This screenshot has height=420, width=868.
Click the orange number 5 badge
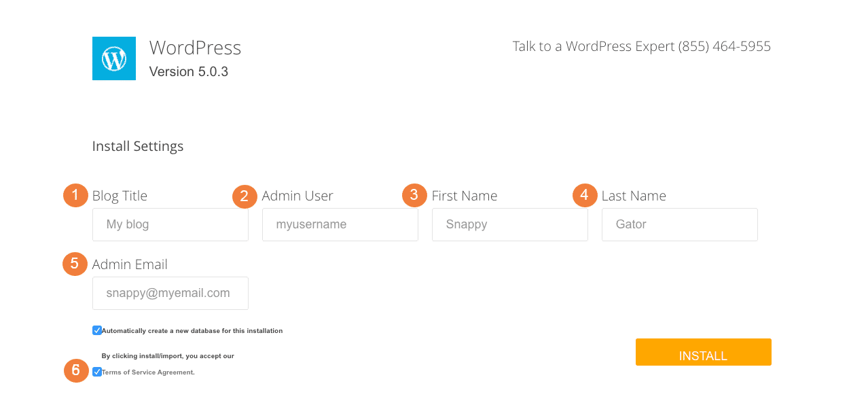pos(75,264)
